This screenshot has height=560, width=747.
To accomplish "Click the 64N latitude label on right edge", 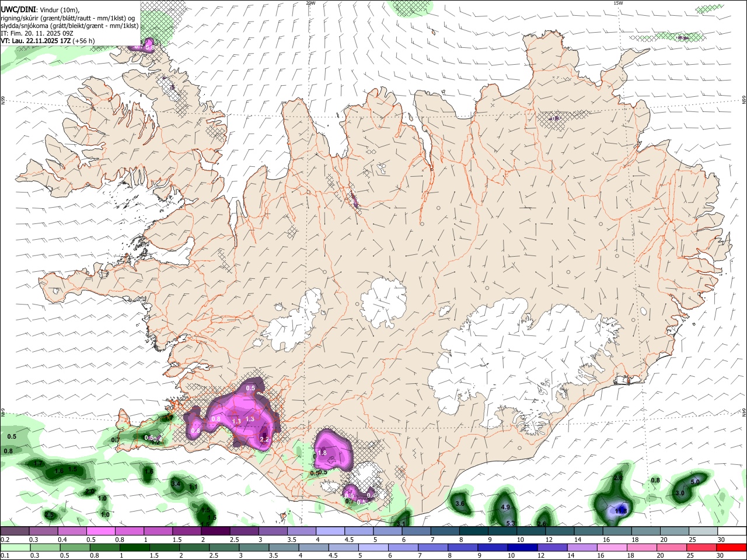I will coord(744,412).
